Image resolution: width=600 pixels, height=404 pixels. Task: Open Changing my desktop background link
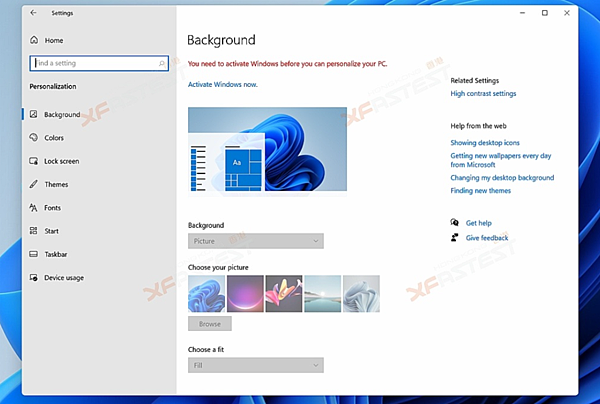(x=502, y=178)
